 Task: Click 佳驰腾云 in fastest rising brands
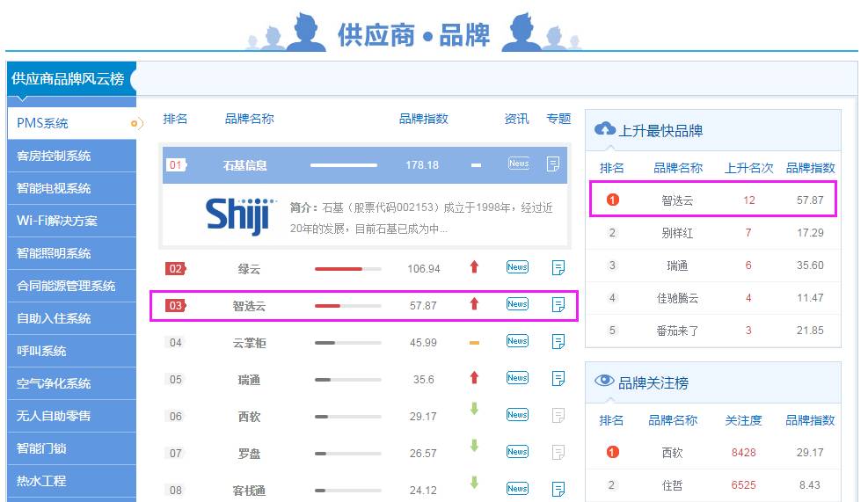pyautogui.click(x=677, y=298)
